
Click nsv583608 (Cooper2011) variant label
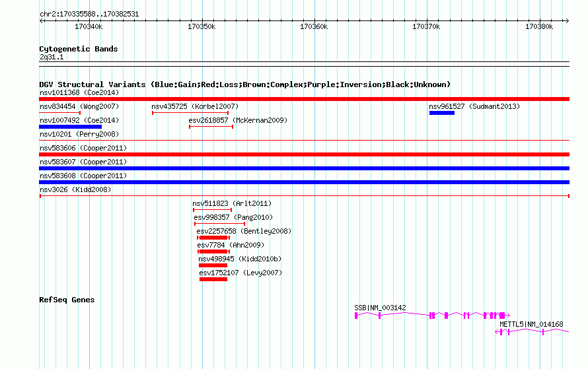pyautogui.click(x=83, y=176)
